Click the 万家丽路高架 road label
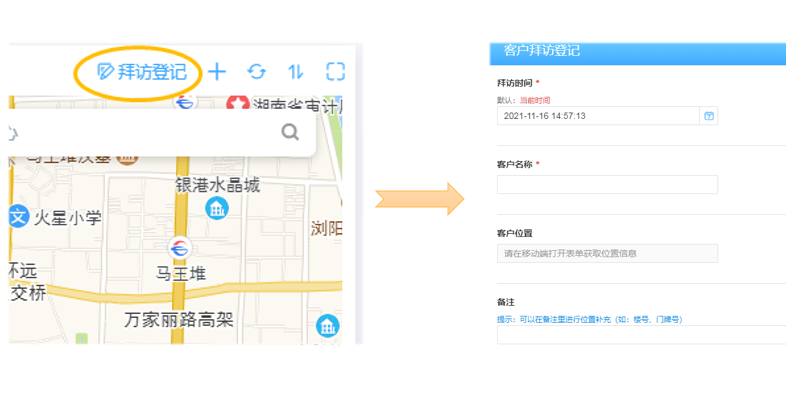 point(179,319)
